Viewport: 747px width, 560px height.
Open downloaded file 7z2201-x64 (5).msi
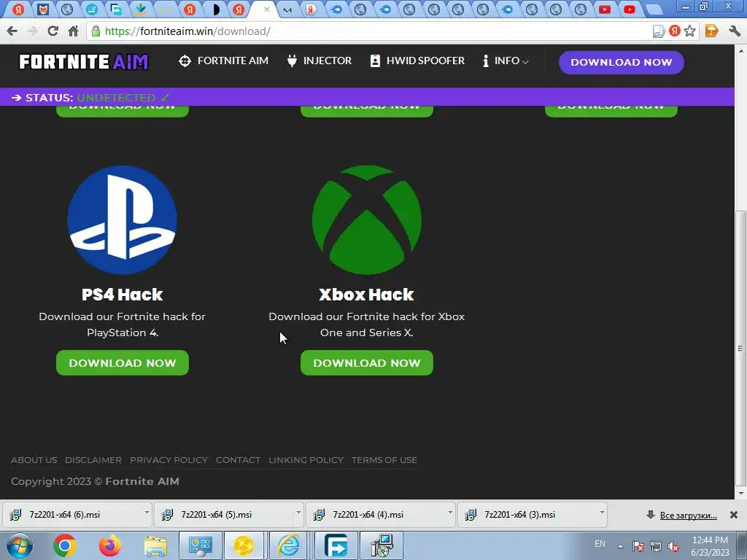(x=223, y=515)
